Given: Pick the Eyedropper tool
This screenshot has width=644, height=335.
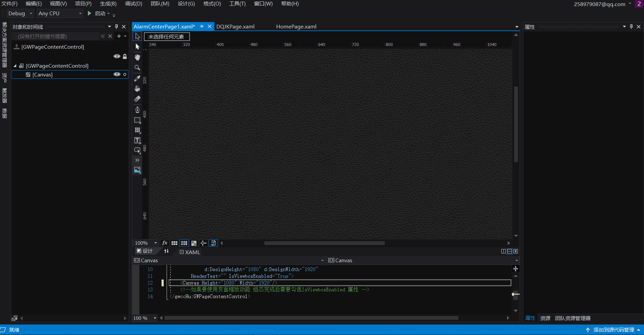Looking at the screenshot, I should click(137, 78).
